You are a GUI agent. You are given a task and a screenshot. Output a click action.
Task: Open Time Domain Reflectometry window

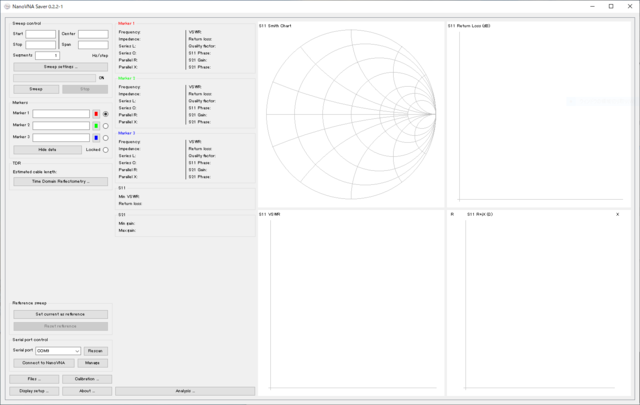coord(60,181)
